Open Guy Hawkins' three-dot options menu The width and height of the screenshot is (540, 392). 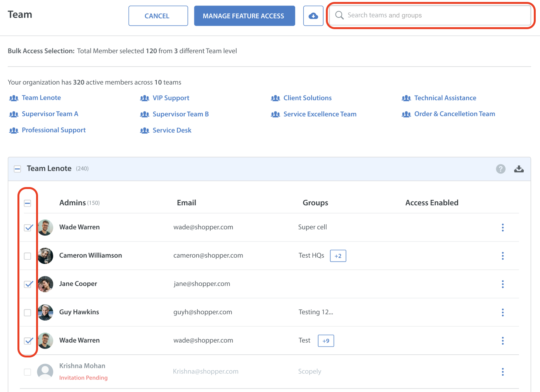pyautogui.click(x=502, y=312)
